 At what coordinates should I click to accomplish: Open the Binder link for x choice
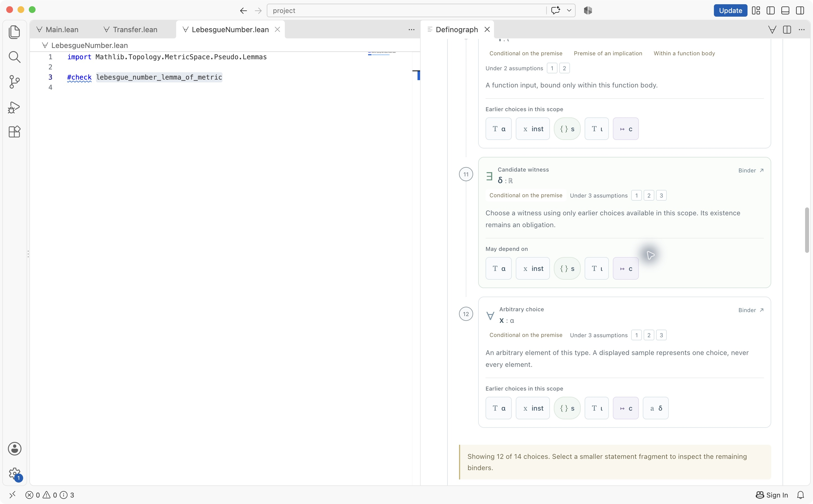pos(751,310)
